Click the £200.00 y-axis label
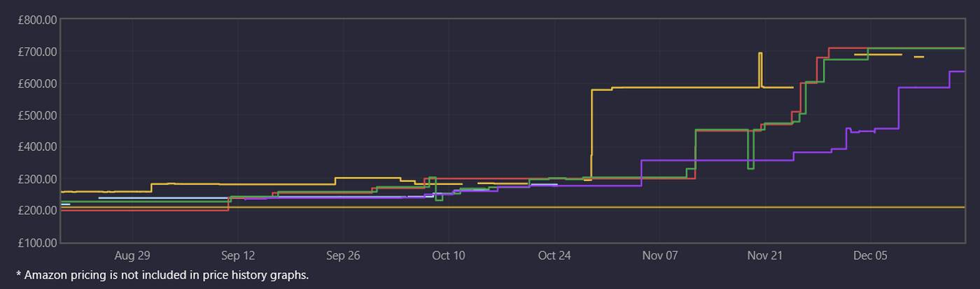This screenshot has width=980, height=289. click(x=37, y=211)
